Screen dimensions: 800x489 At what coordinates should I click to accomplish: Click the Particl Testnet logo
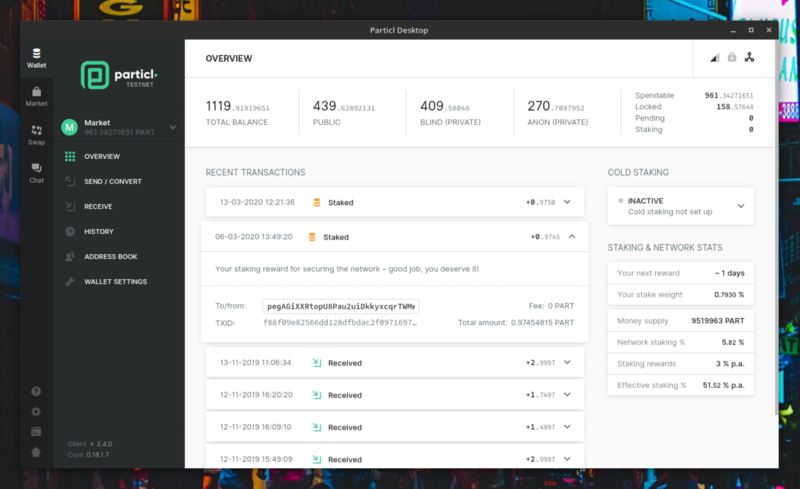(x=119, y=75)
